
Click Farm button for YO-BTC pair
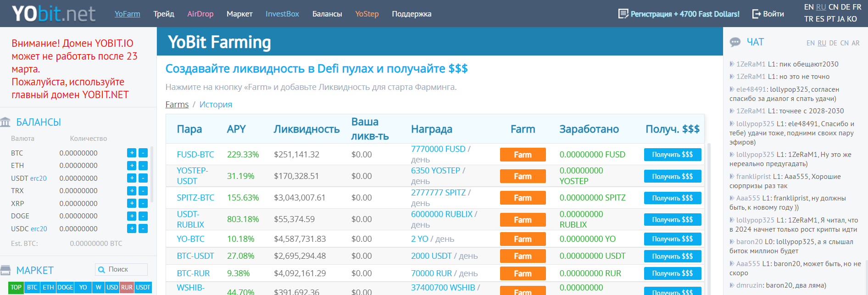(523, 239)
